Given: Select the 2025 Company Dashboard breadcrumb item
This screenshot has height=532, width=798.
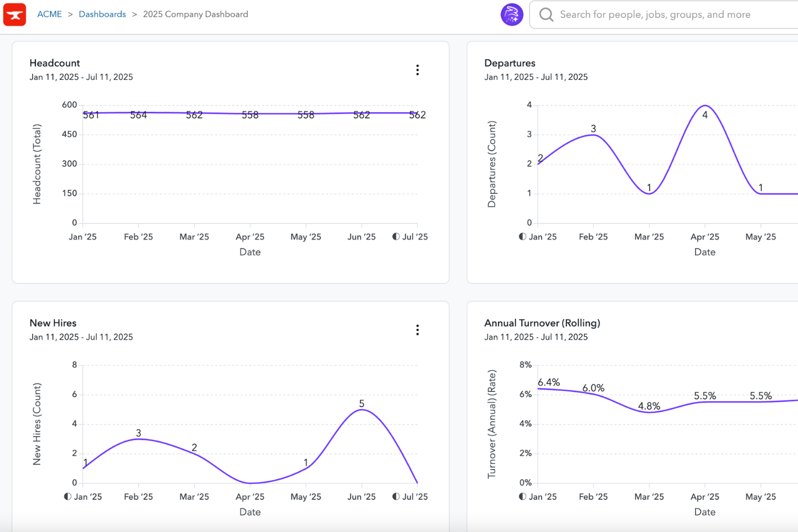Looking at the screenshot, I should click(x=195, y=14).
